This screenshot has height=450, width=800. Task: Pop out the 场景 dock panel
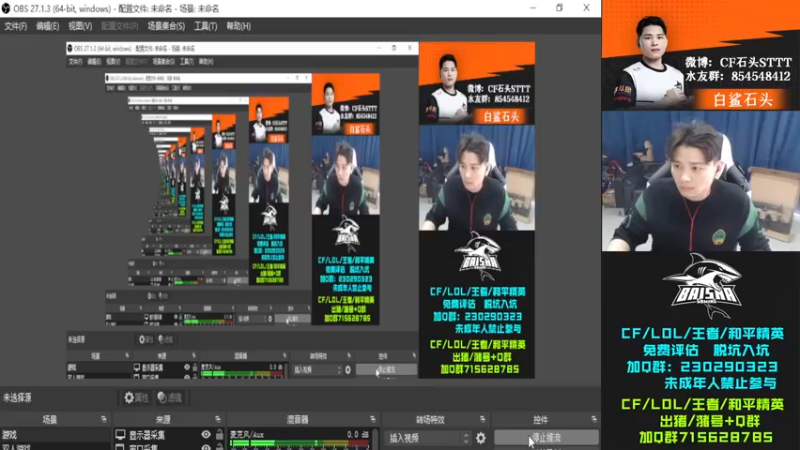pyautogui.click(x=104, y=419)
